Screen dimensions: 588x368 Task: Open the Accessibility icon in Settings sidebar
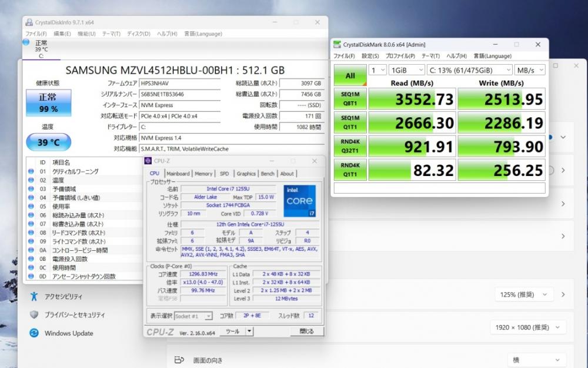coord(34,296)
